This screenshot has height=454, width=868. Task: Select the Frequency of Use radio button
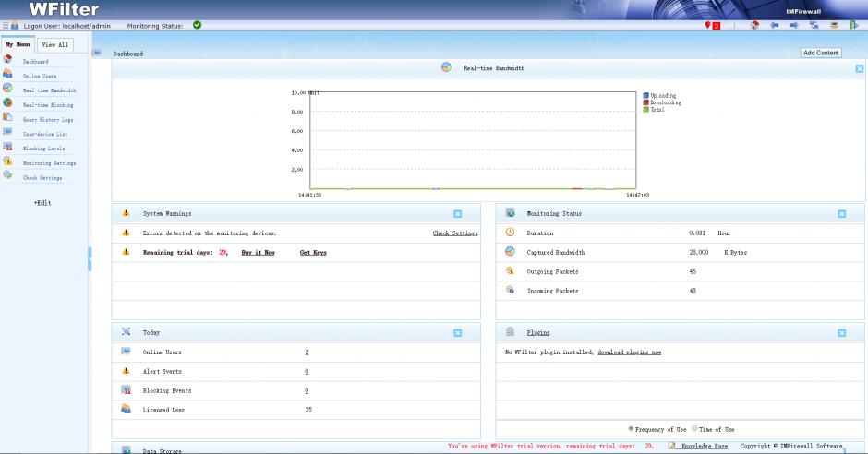[x=631, y=428]
